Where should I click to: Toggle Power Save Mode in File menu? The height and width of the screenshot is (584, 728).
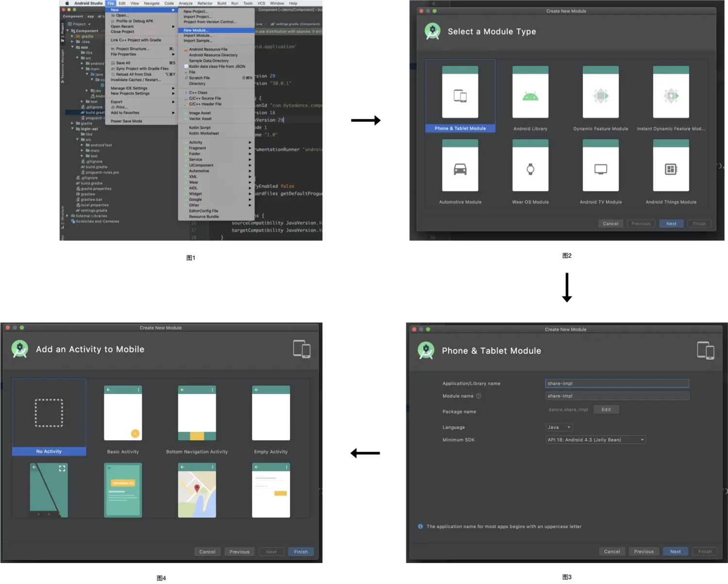(x=141, y=121)
